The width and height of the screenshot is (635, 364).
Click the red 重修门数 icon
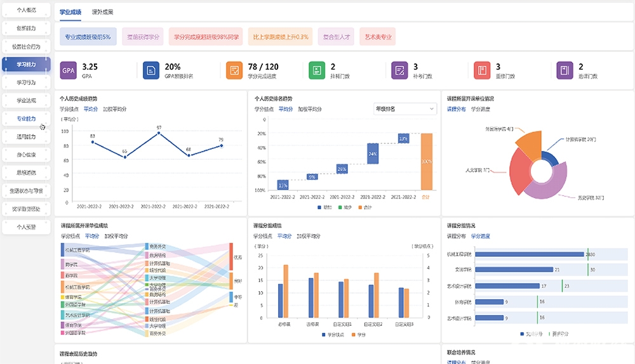483,70
